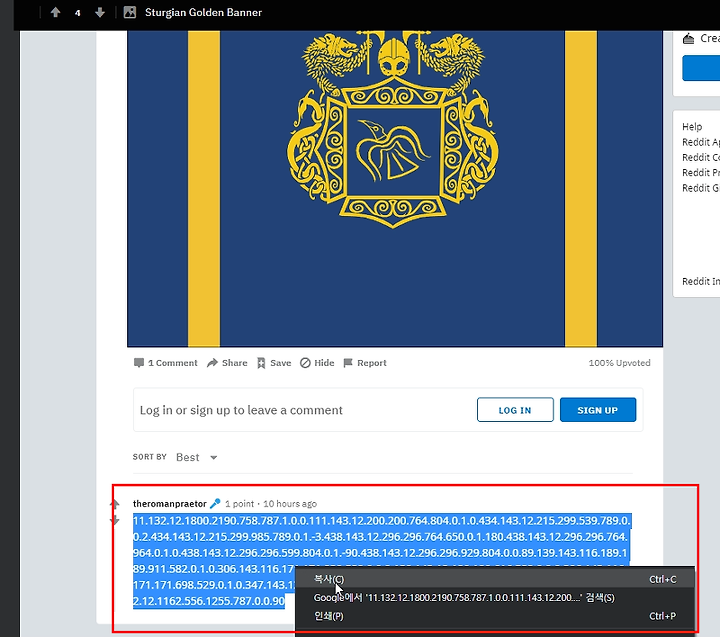Image resolution: width=720 pixels, height=637 pixels.
Task: Click the comment bubble icon
Action: point(139,363)
